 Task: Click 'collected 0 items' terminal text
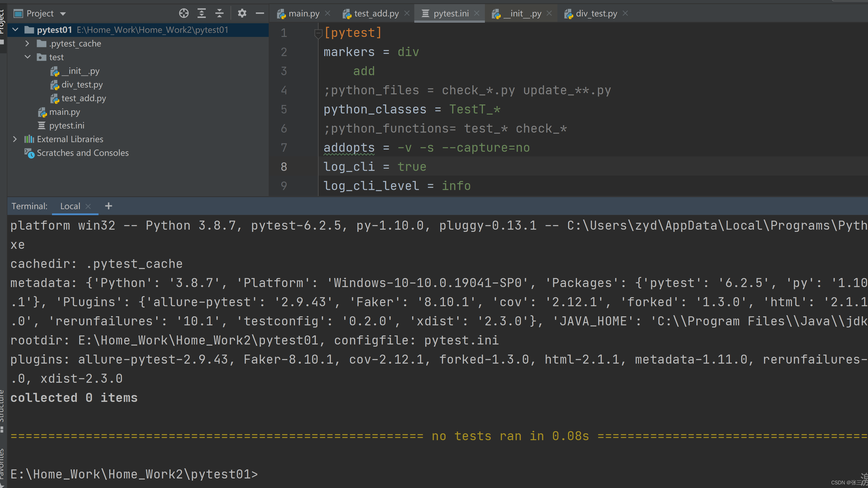(74, 398)
